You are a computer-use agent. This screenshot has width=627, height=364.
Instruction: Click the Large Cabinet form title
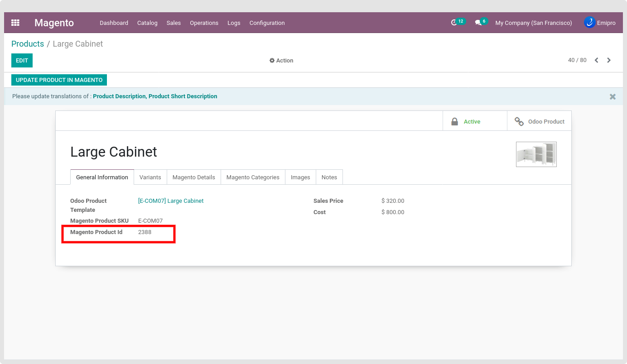(x=114, y=152)
